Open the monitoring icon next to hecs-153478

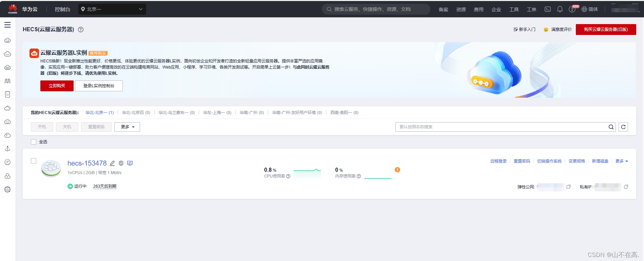coord(130,163)
